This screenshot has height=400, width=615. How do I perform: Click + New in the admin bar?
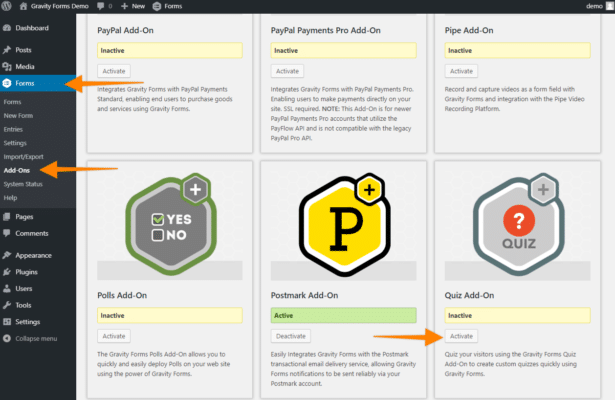(132, 6)
